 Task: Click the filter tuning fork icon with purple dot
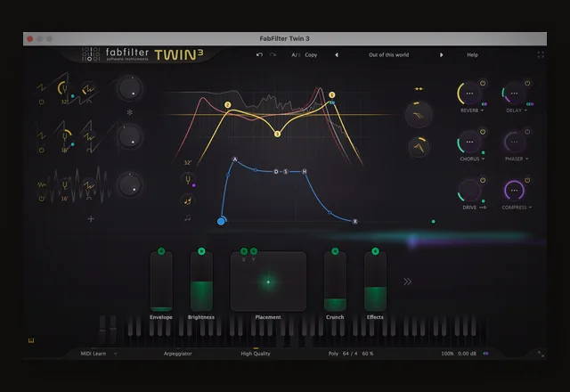tap(188, 180)
